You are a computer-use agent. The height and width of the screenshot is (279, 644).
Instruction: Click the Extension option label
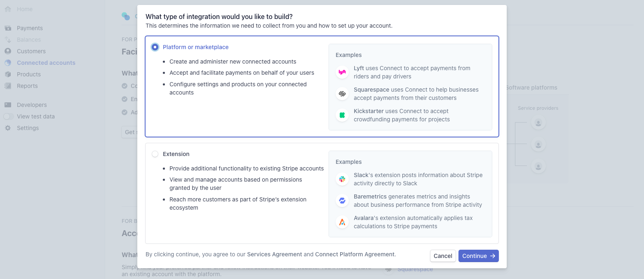coord(176,154)
